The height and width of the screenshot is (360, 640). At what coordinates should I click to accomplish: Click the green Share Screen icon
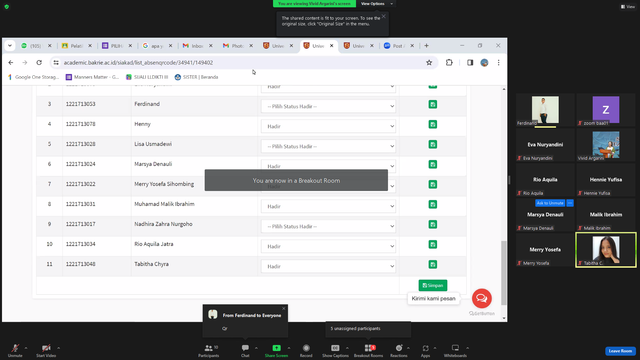point(276,348)
